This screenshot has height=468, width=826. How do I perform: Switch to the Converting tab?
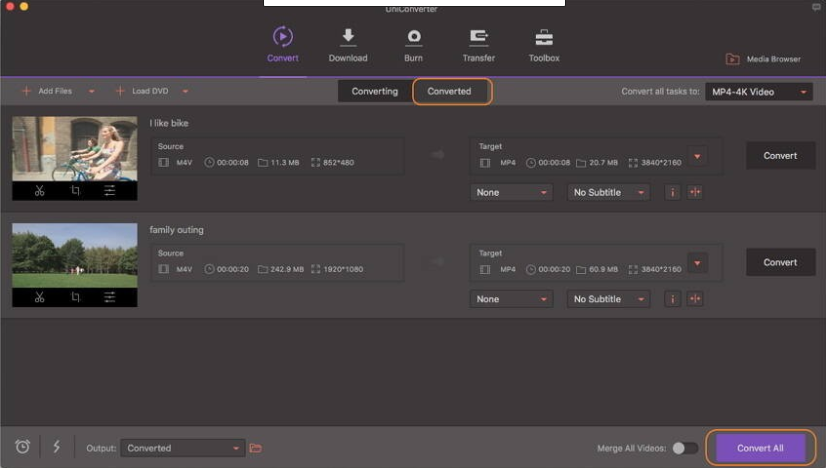375,91
